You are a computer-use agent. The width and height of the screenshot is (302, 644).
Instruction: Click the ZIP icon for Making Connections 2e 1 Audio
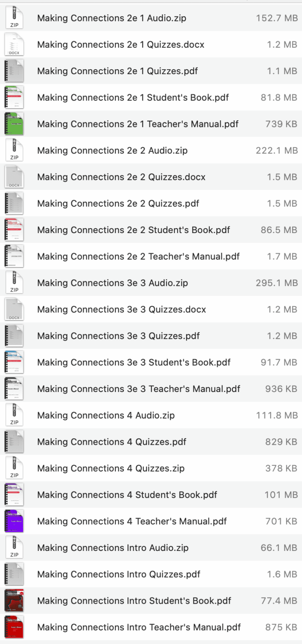click(x=14, y=18)
